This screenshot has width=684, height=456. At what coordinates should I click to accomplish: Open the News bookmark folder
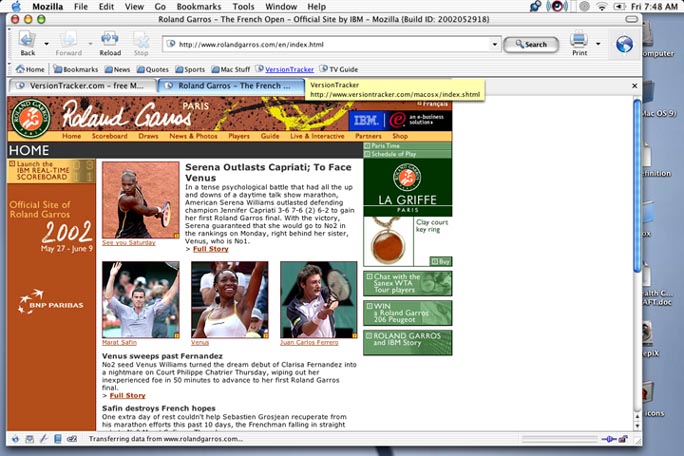117,69
